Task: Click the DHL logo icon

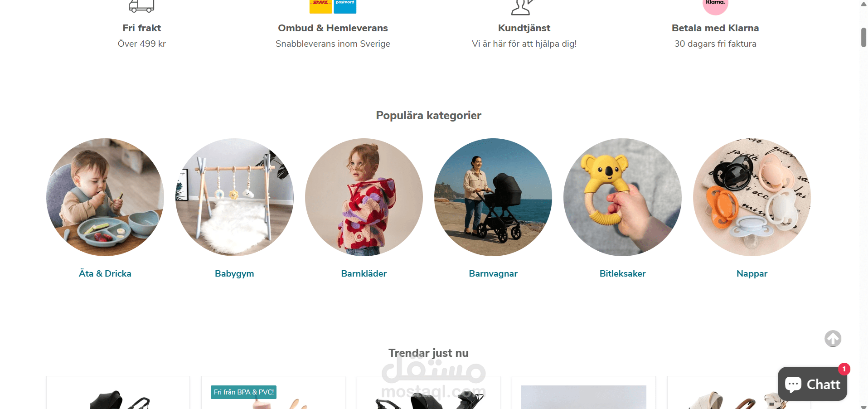Action: click(x=321, y=6)
